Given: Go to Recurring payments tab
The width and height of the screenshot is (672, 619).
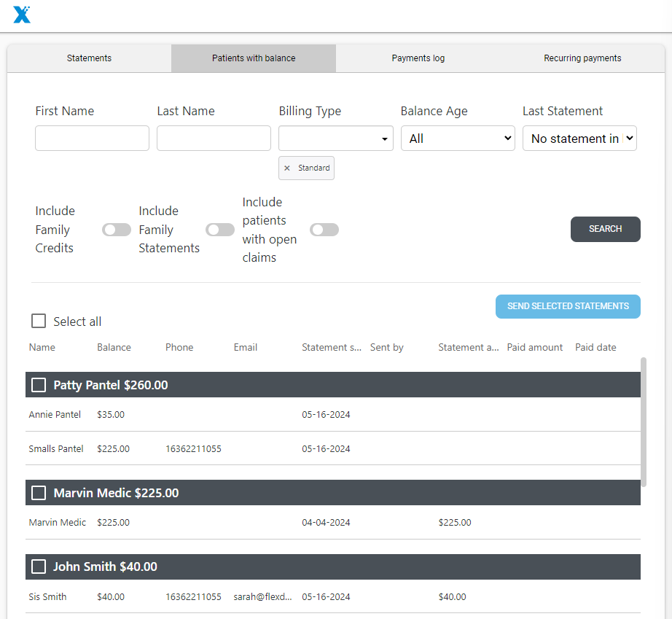Looking at the screenshot, I should click(x=582, y=58).
